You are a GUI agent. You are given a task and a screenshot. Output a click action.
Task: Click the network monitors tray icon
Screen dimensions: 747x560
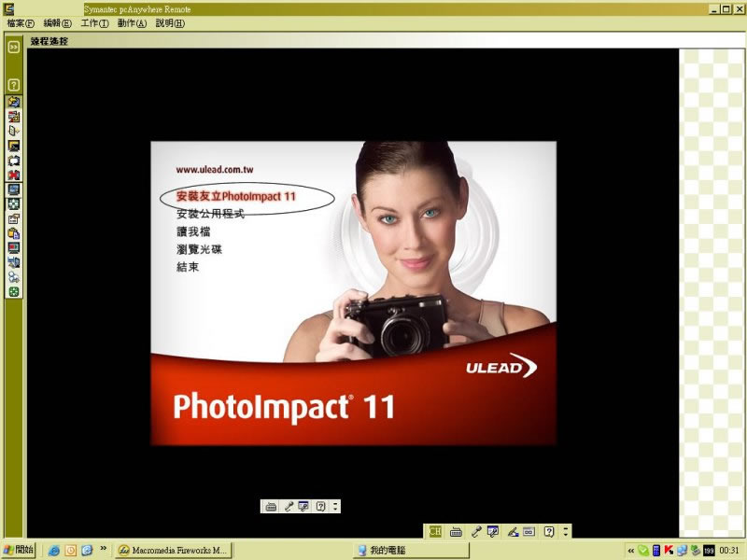pyautogui.click(x=682, y=551)
